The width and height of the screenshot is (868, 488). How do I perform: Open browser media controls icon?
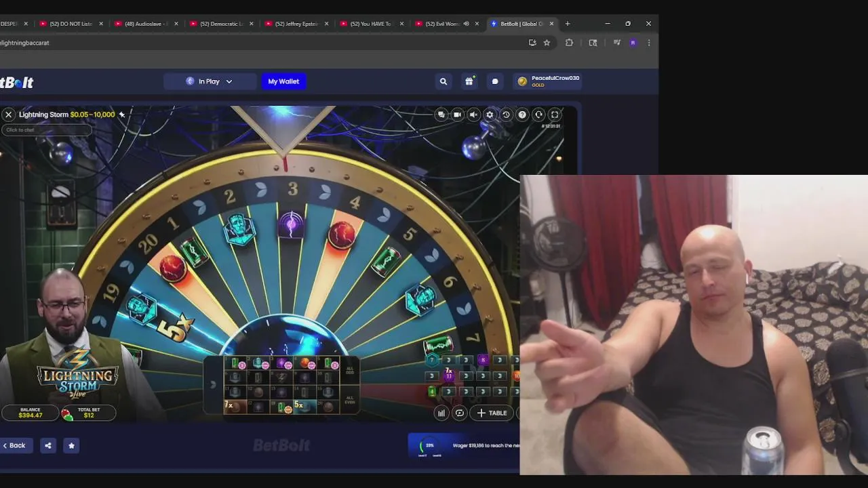(616, 43)
